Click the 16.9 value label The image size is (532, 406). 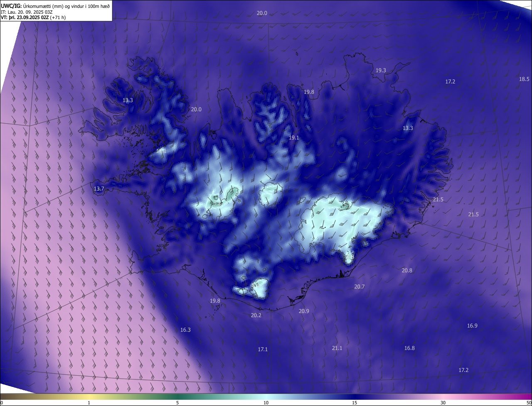point(472,326)
